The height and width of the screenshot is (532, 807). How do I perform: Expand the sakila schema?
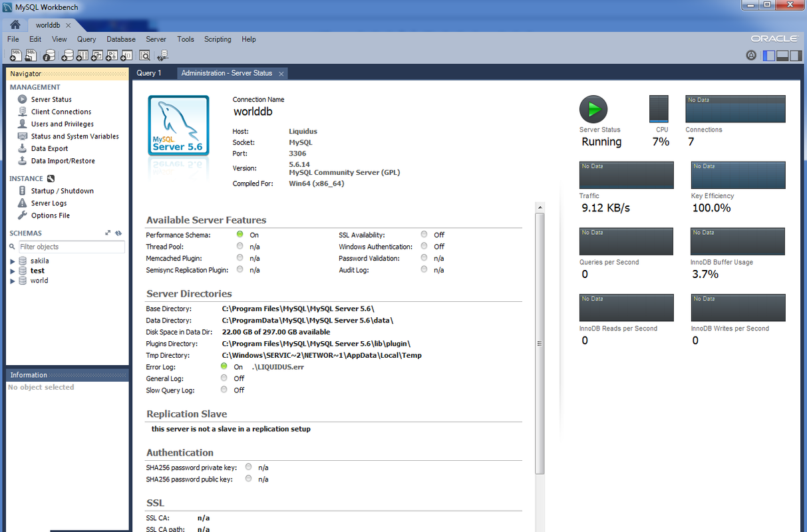(x=13, y=261)
